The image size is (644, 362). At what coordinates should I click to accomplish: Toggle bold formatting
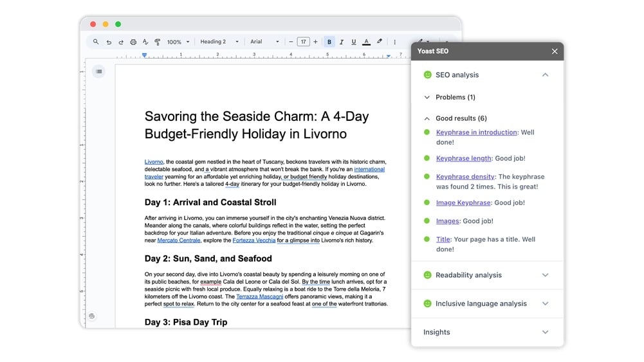[329, 42]
